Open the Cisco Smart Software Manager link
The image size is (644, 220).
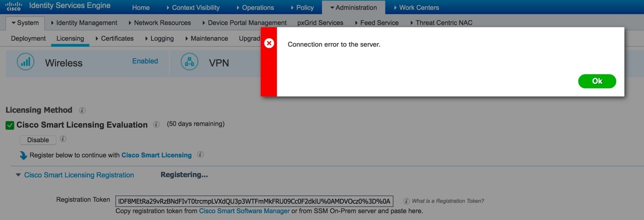coord(244,211)
